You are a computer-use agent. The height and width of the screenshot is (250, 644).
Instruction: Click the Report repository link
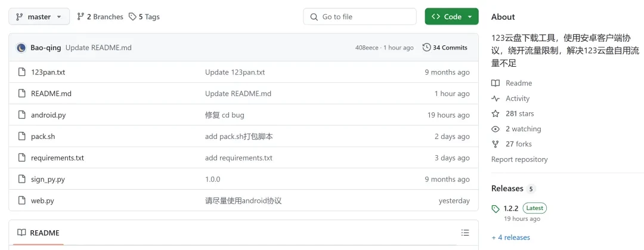519,159
